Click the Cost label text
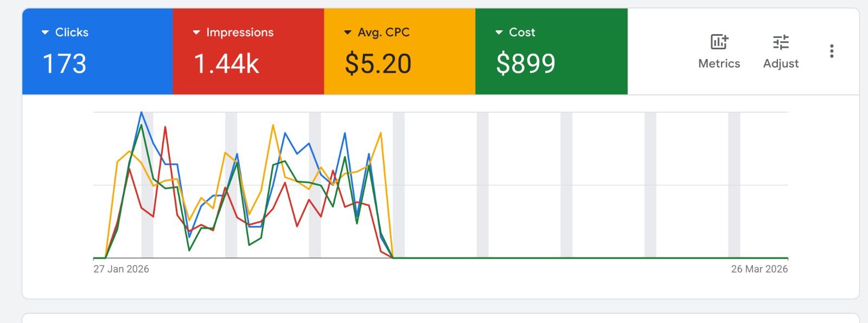 point(522,33)
